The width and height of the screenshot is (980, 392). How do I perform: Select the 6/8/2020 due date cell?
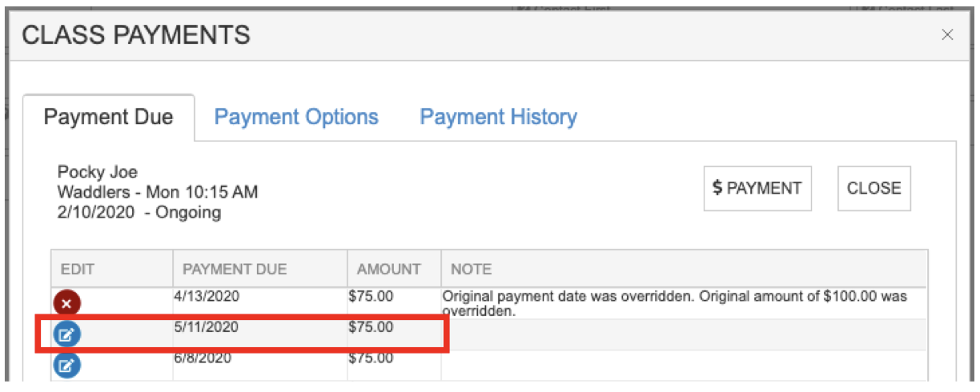(x=203, y=358)
